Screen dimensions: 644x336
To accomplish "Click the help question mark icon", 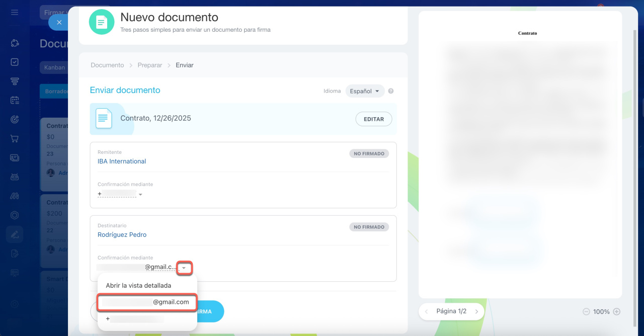I will [x=391, y=92].
